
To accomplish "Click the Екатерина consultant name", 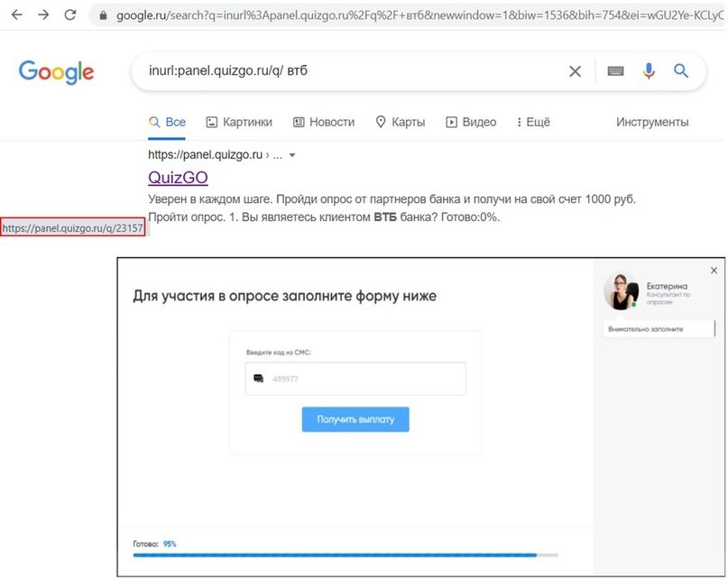I will [x=667, y=286].
